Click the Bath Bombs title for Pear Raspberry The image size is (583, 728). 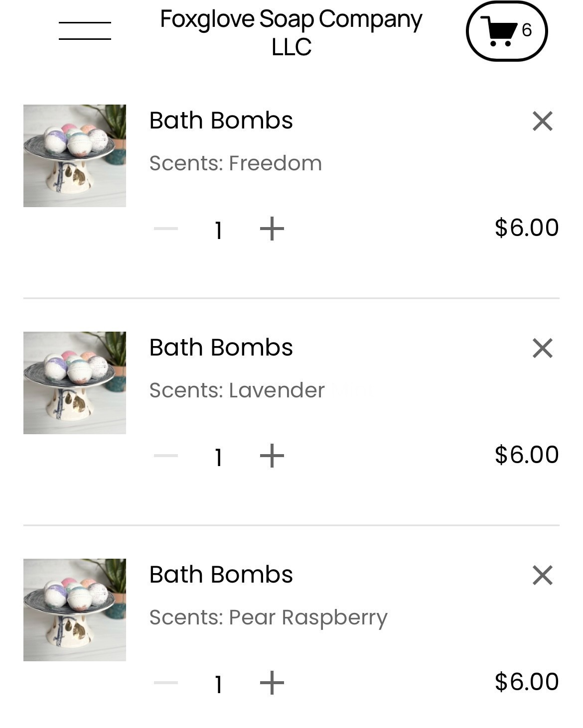pyautogui.click(x=221, y=575)
